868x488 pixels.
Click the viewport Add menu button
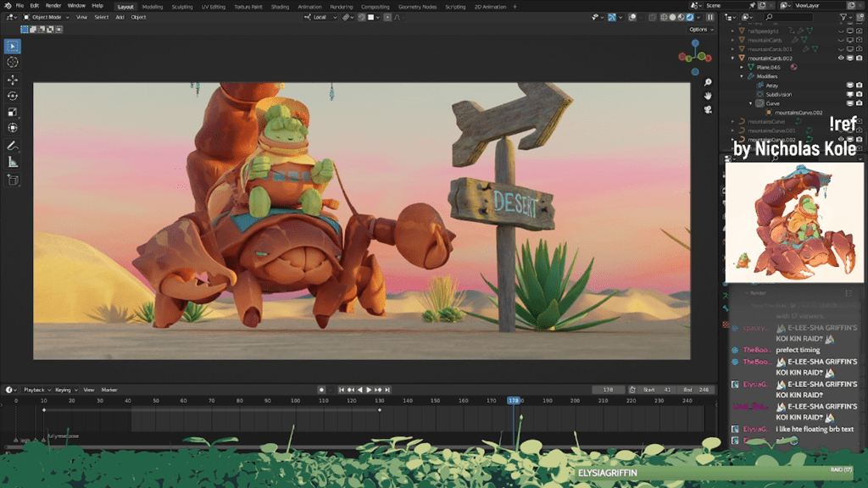click(x=120, y=17)
